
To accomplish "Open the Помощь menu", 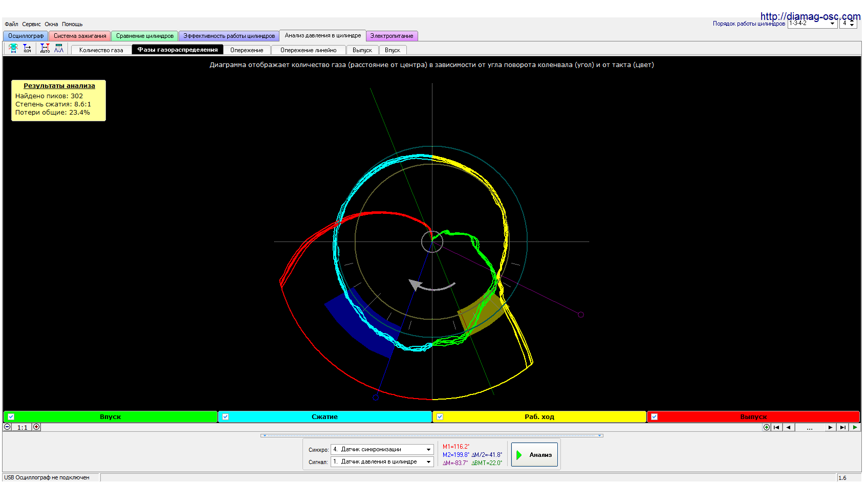I will click(72, 24).
